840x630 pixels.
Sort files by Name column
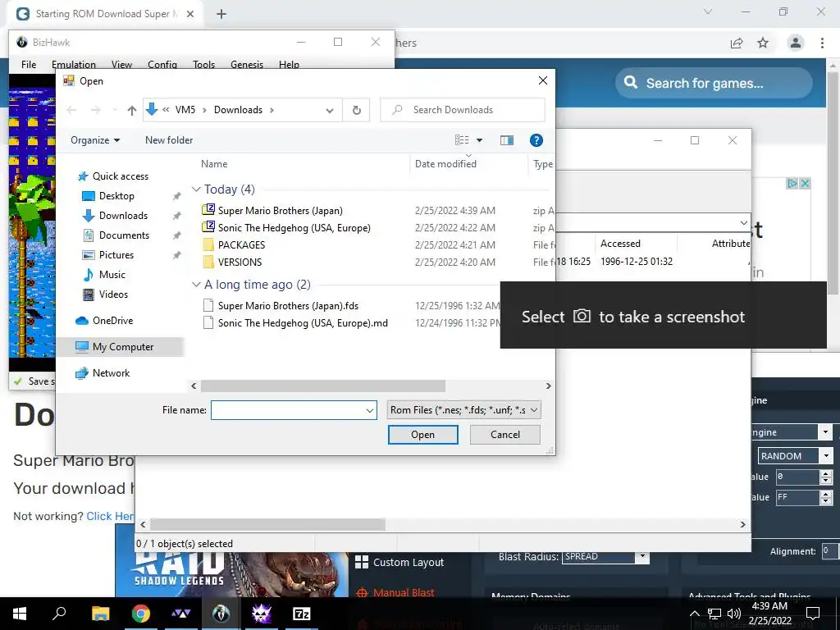[x=214, y=164]
